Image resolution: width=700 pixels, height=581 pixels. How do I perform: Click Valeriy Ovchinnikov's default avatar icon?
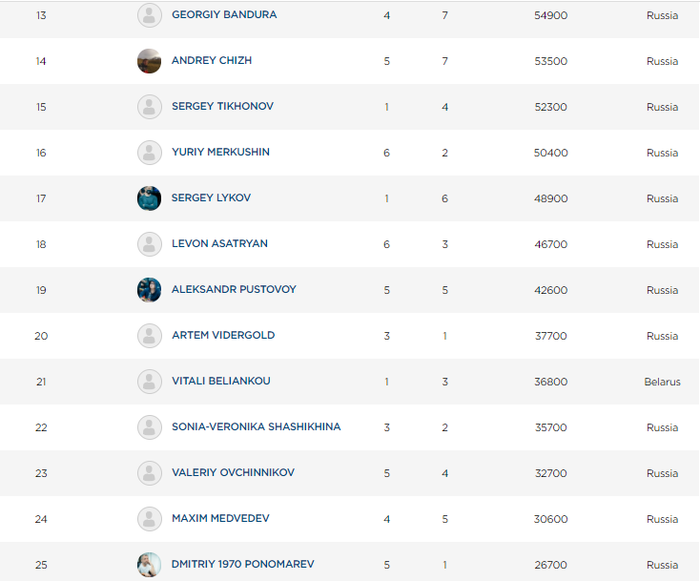[149, 473]
